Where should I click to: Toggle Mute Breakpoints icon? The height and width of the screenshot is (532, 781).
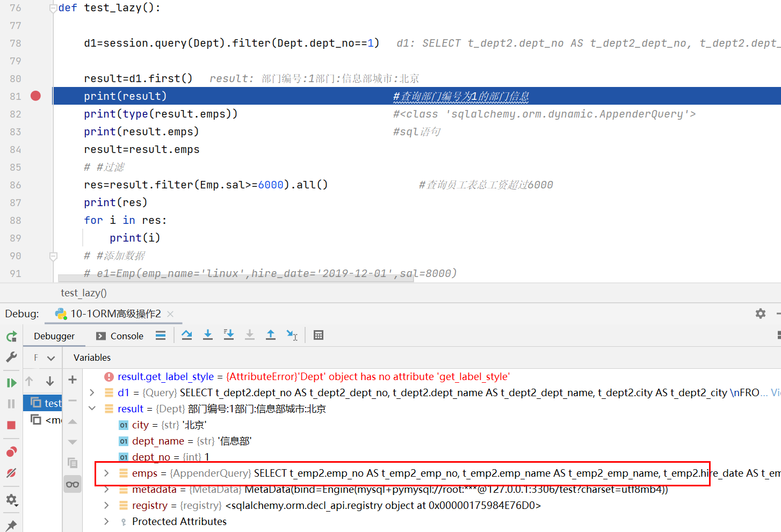click(11, 473)
